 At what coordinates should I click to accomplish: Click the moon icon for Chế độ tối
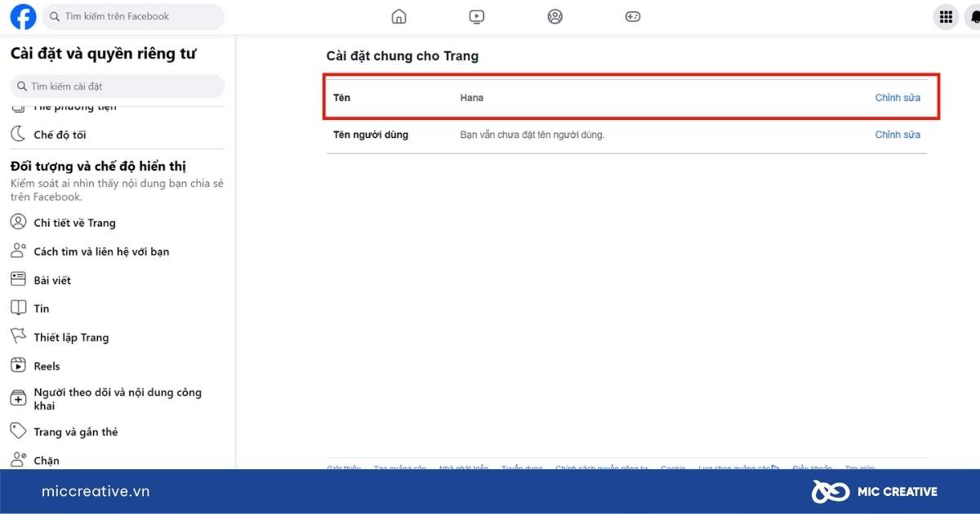click(x=18, y=134)
